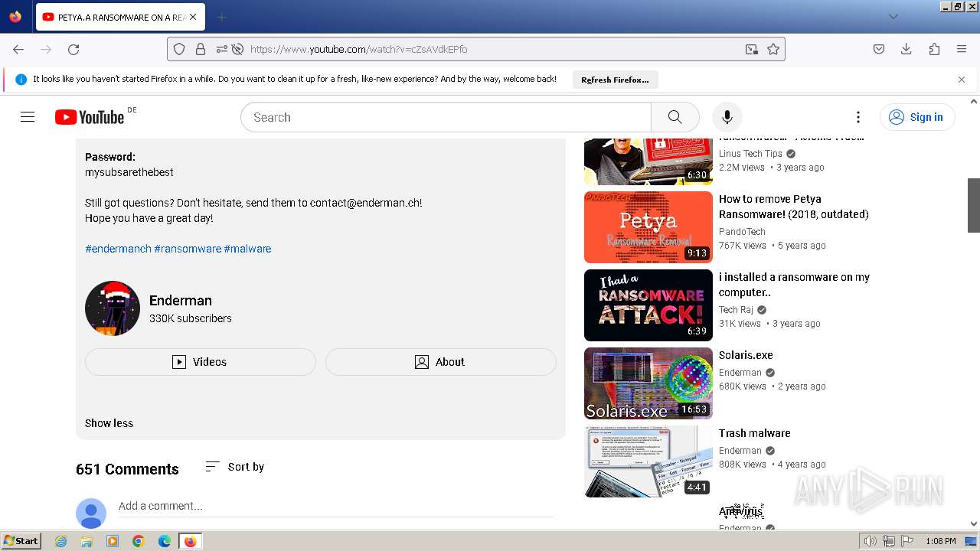980x551 pixels.
Task: Click the page vertical scrollbar thumb
Action: (974, 205)
